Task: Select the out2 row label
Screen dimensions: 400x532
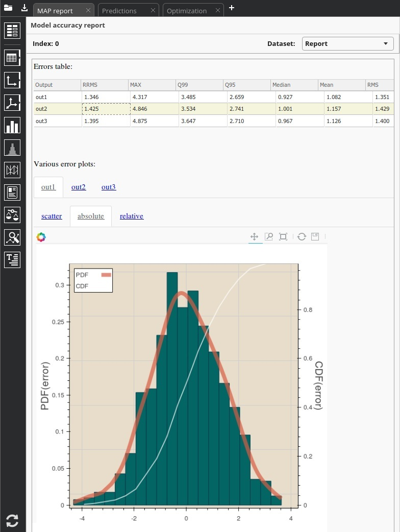Action: click(41, 109)
